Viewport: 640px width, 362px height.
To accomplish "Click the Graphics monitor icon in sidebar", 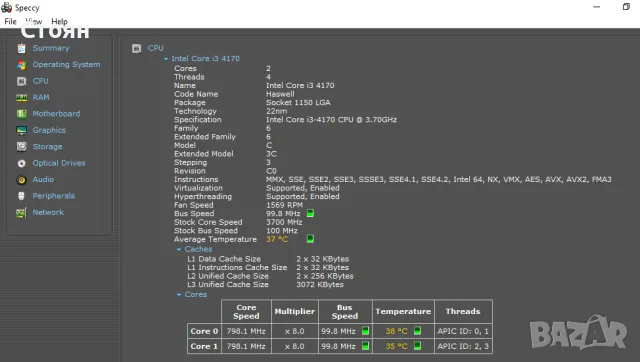I will pos(22,130).
